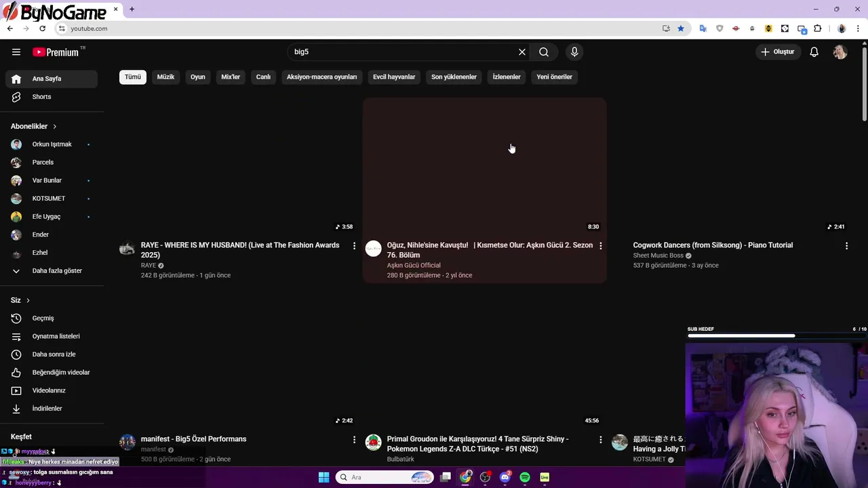Click the Oluştur create button
Screen dimensions: 868x488
click(778, 52)
